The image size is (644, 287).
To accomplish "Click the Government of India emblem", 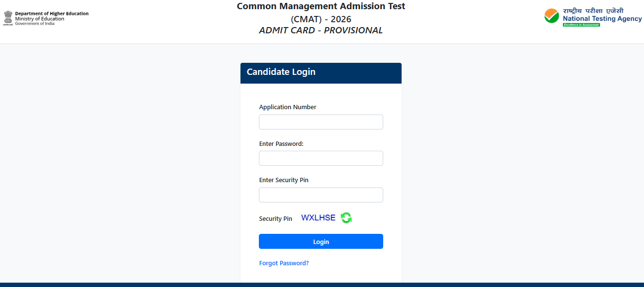I will pos(8,18).
